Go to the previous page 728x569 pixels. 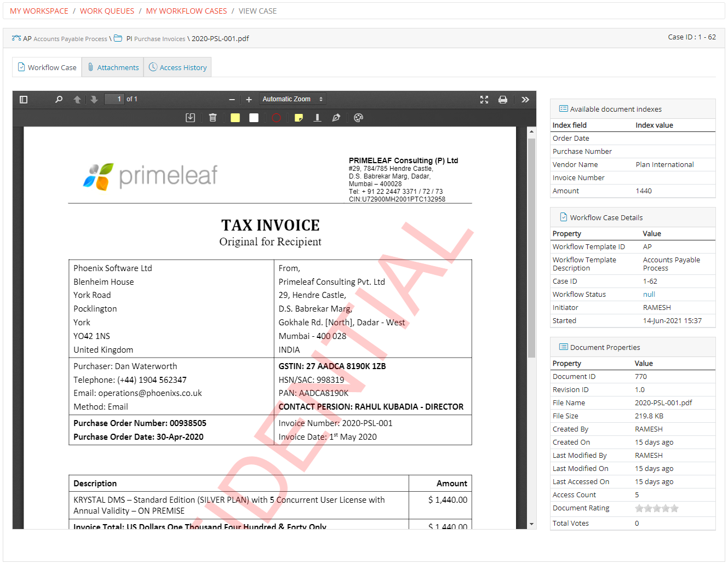tap(77, 100)
